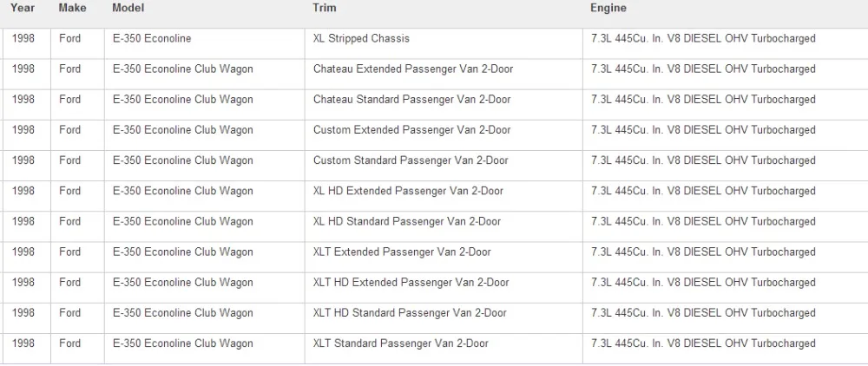Image resolution: width=868 pixels, height=366 pixels.
Task: Click the Custom Standard Passenger Van trim cell
Action: 411,160
